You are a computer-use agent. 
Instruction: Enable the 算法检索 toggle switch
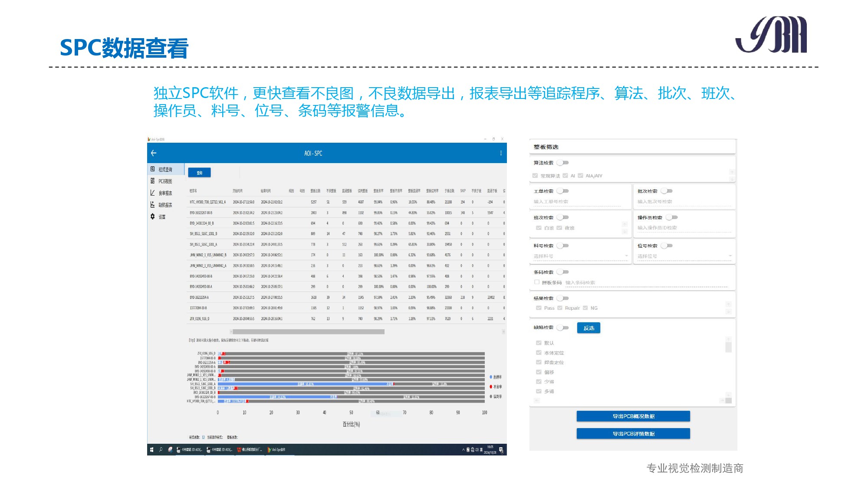[x=563, y=163]
